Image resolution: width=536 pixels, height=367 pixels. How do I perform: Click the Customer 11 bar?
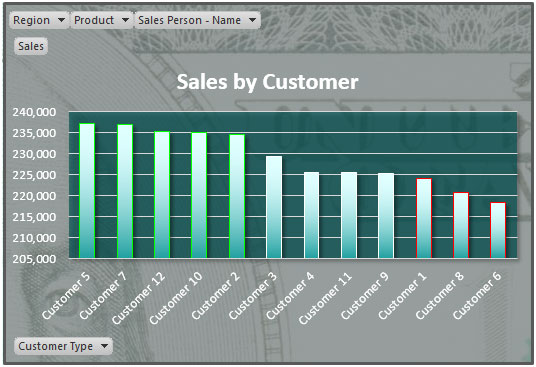[349, 215]
